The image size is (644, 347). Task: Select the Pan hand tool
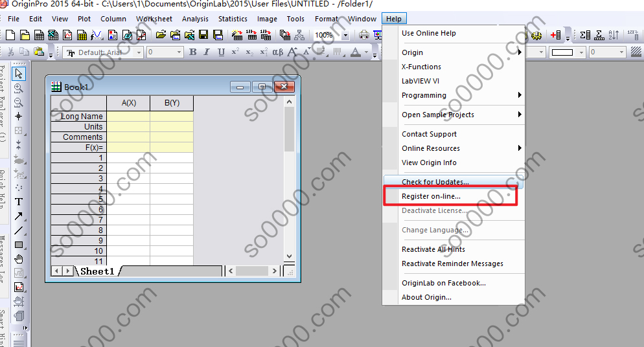(x=19, y=259)
